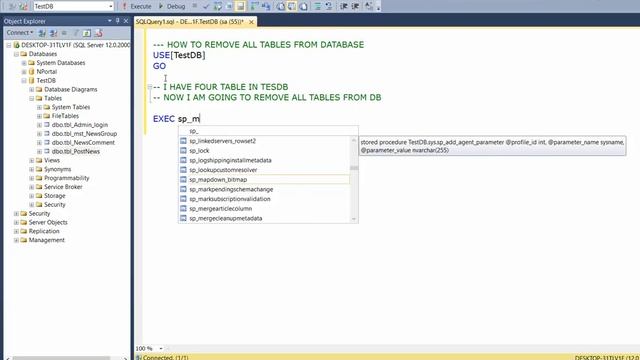Click the USE[TestDB] statement line
This screenshot has height=360, width=640.
point(179,55)
